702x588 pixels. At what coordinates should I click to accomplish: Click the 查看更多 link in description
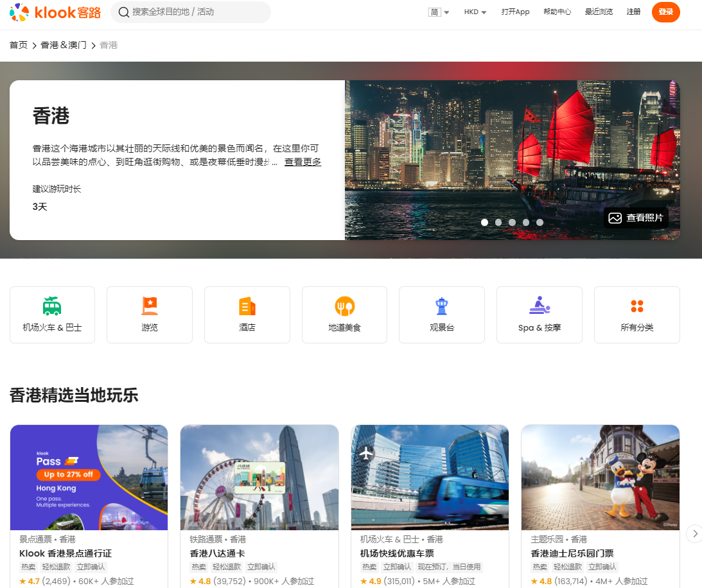(x=303, y=162)
